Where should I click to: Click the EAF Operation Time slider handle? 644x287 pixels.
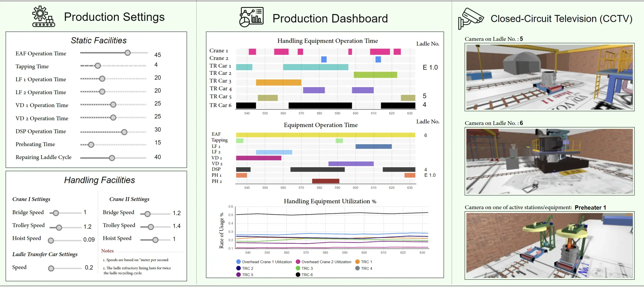click(128, 53)
